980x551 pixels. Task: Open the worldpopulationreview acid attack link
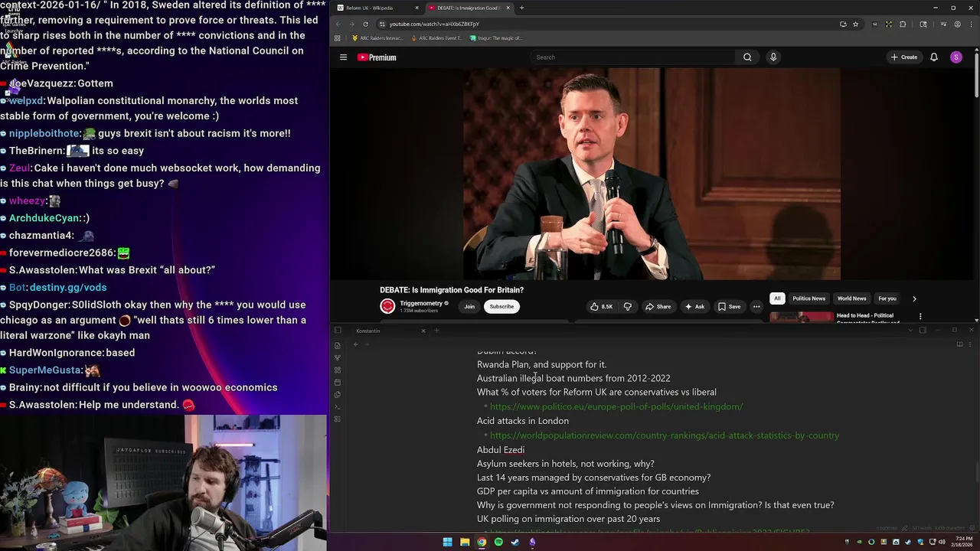click(665, 435)
